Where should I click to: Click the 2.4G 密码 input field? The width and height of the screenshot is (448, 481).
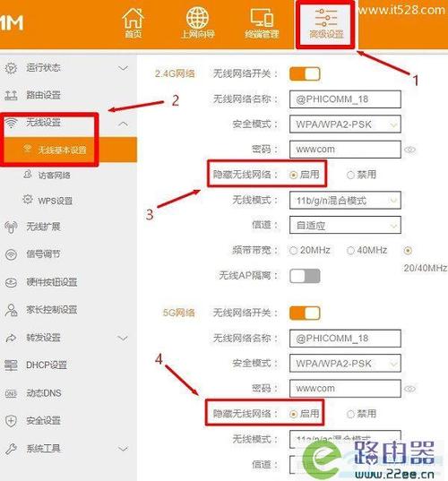[x=345, y=150]
